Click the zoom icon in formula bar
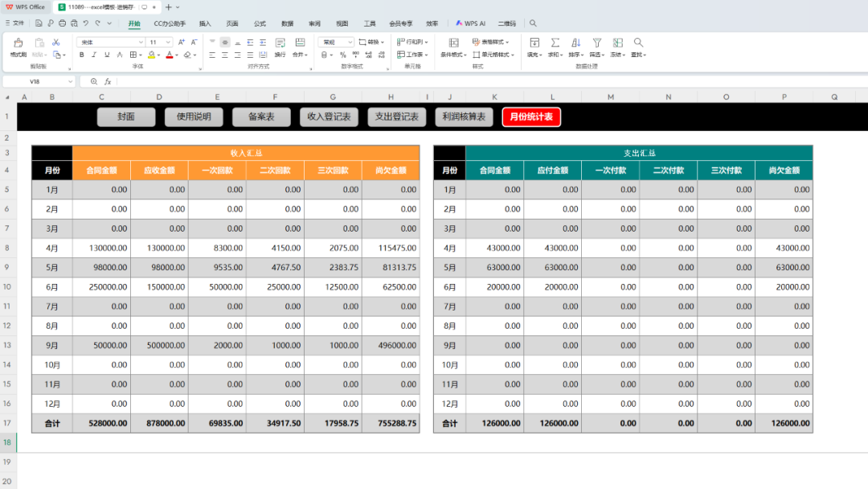Screen dimensions: 868x489 point(93,81)
